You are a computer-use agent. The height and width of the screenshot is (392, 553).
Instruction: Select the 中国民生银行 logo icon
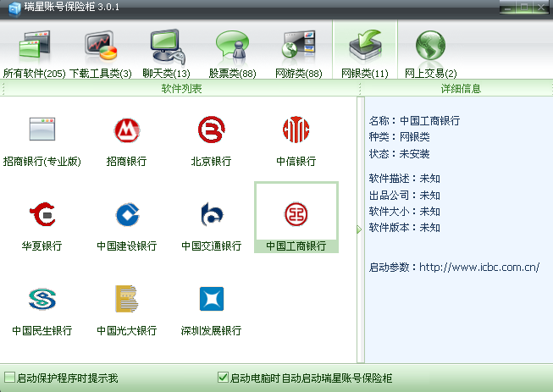point(42,299)
